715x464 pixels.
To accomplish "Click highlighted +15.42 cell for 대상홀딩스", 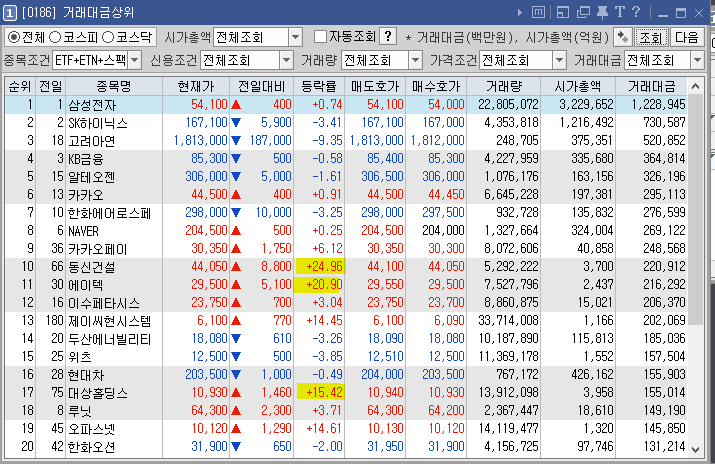I will (x=321, y=392).
